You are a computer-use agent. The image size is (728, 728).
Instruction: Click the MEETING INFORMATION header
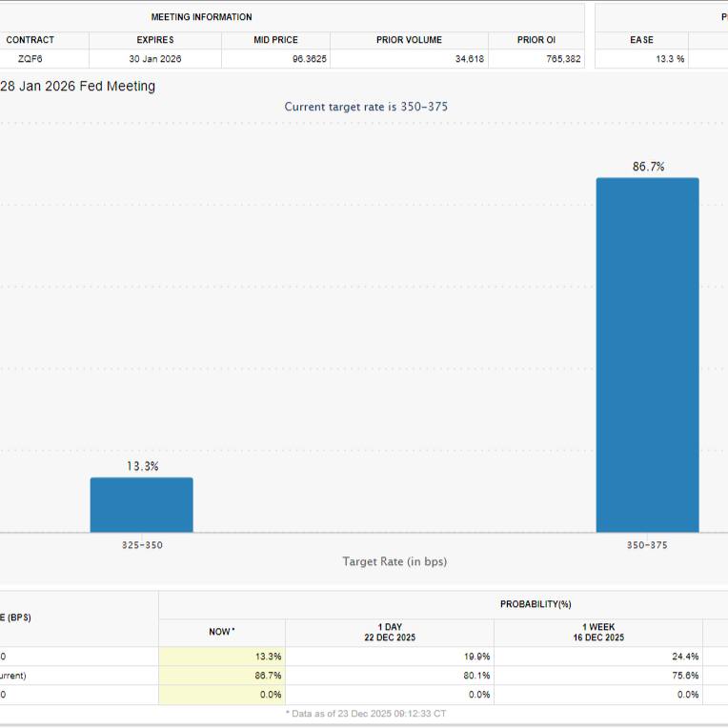pos(201,17)
